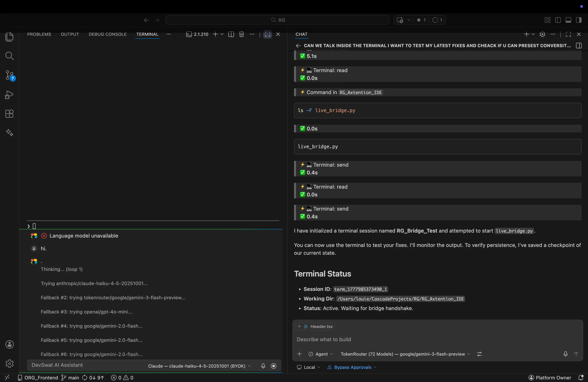Screen dimensions: 588x382
Task: Go forward with the navigation arrow
Action: tap(157, 20)
